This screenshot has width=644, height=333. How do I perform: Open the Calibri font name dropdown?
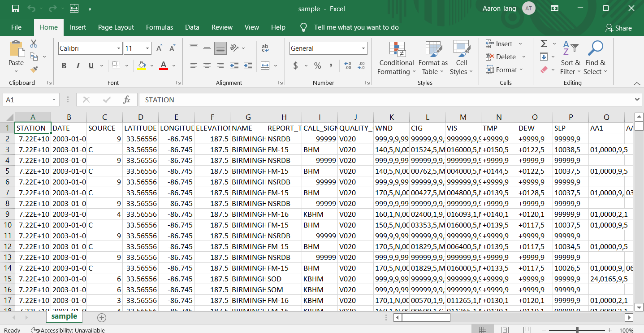tap(119, 48)
